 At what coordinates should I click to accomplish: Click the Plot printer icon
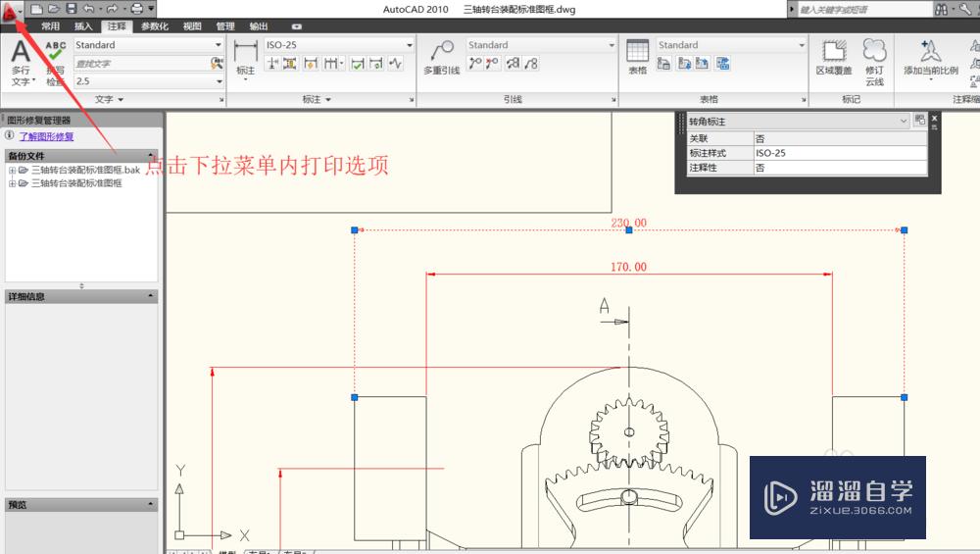136,9
